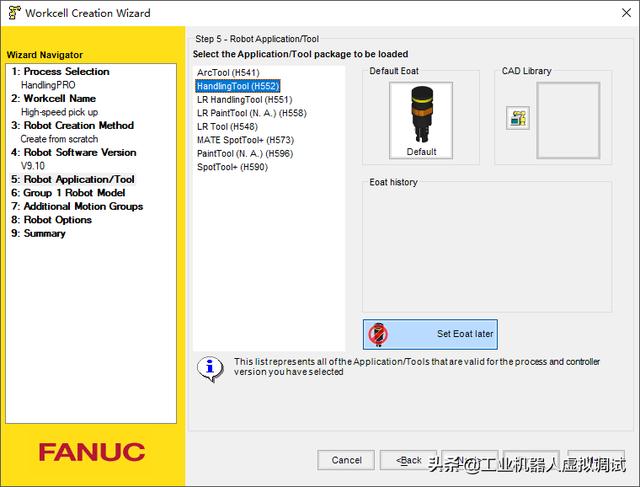Image resolution: width=640 pixels, height=487 pixels.
Task: Open the CAD Library browse icon
Action: tap(518, 118)
